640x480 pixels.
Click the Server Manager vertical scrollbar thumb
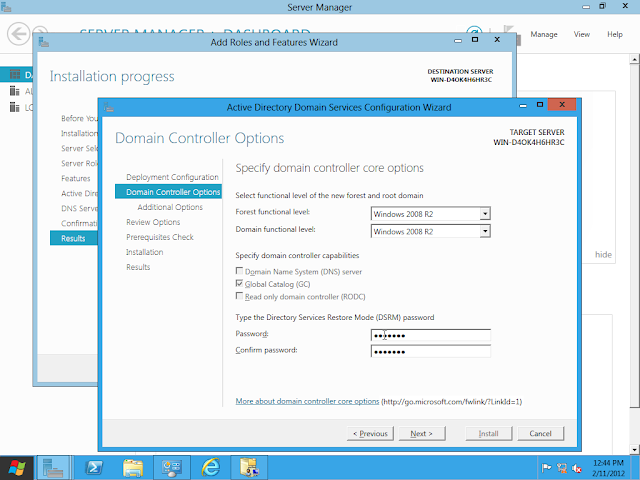click(x=634, y=235)
